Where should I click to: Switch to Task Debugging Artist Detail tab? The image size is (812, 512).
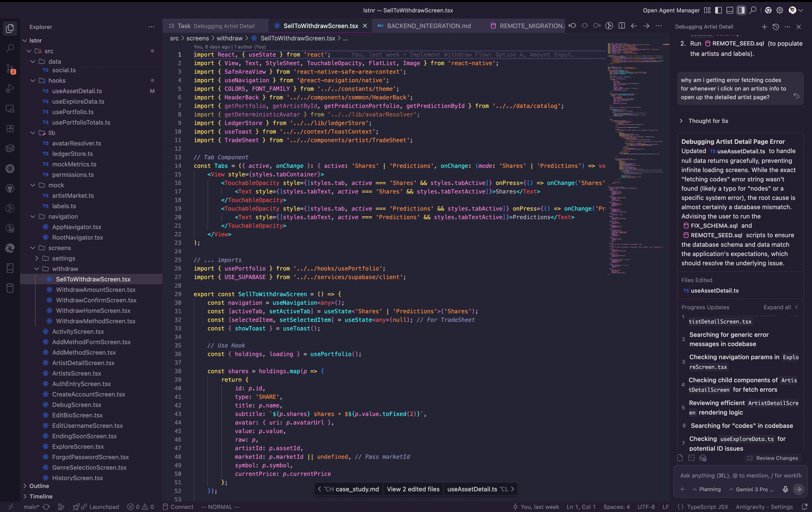pos(216,26)
